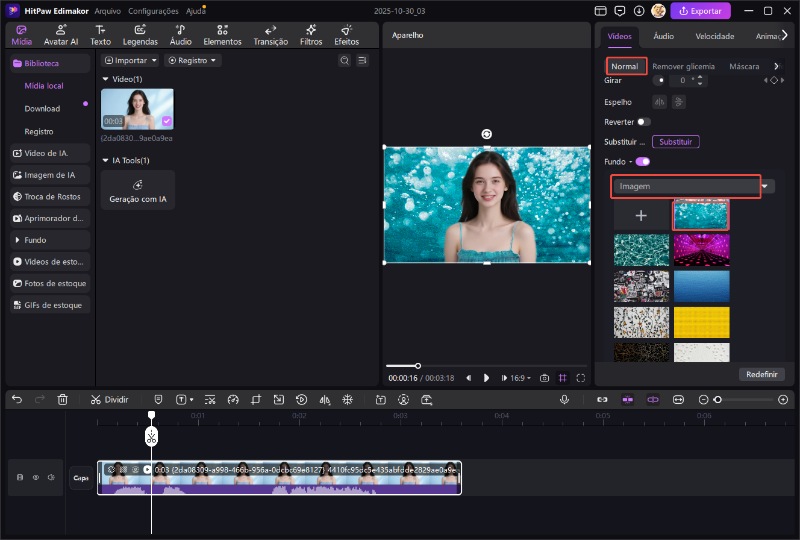Open the Avatar AI tool
This screenshot has width=800, height=540.
click(x=61, y=35)
